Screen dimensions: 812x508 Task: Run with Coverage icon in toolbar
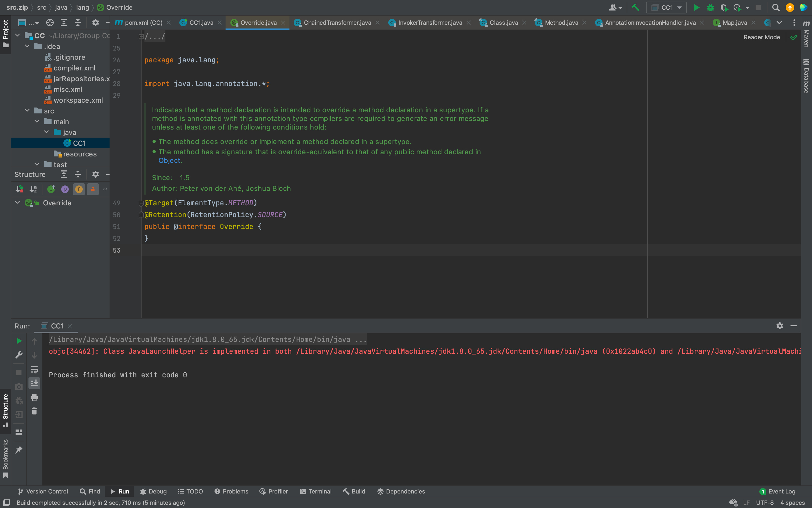(724, 8)
